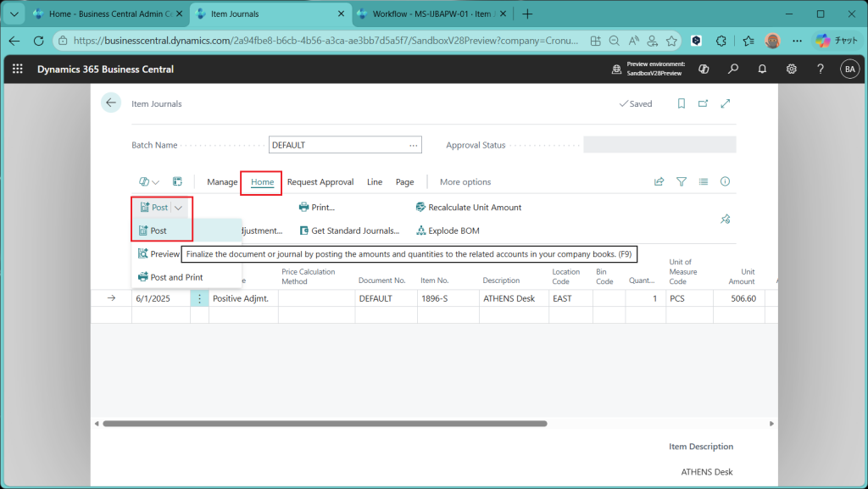Click the pin icon to pin the action bar
The image size is (868, 489).
click(x=725, y=219)
